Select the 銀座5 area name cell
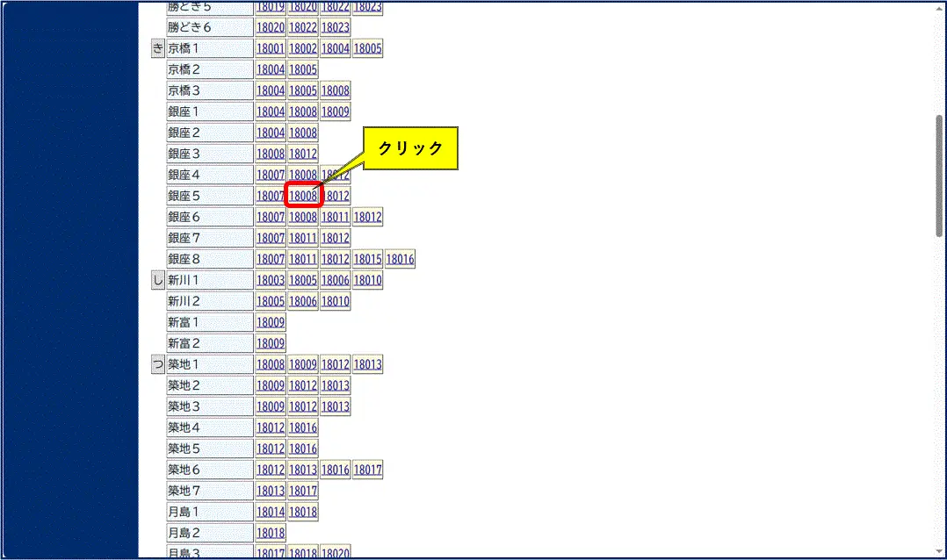Screen dimensions: 947x560 click(x=209, y=196)
